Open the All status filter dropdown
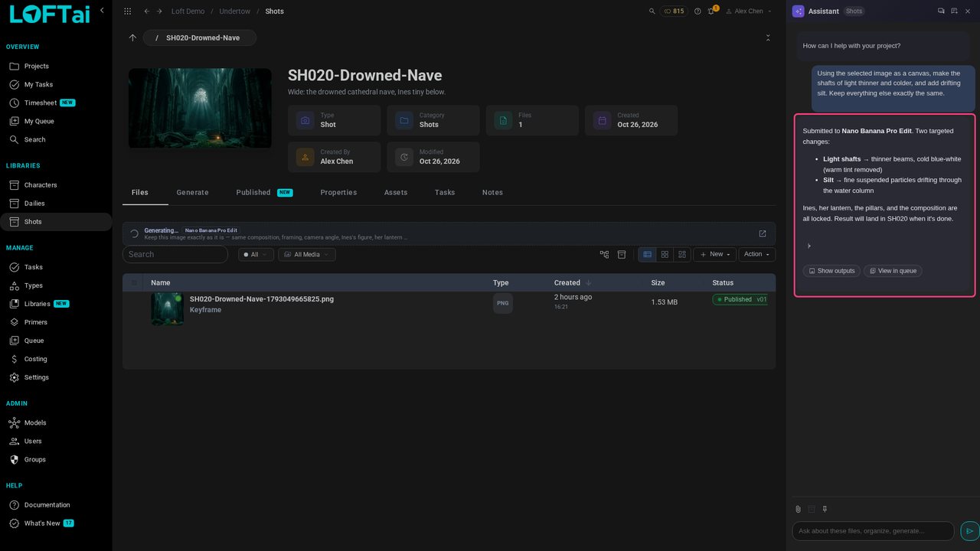Image resolution: width=980 pixels, height=551 pixels. (x=256, y=254)
